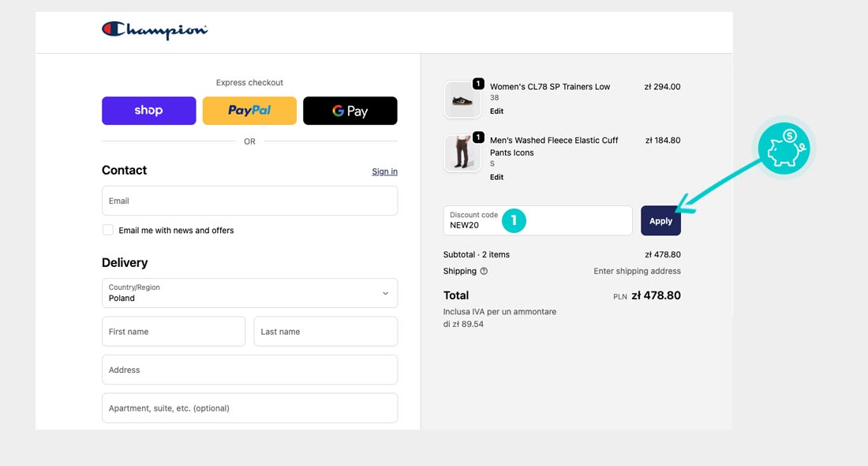Select the First name field

(174, 332)
